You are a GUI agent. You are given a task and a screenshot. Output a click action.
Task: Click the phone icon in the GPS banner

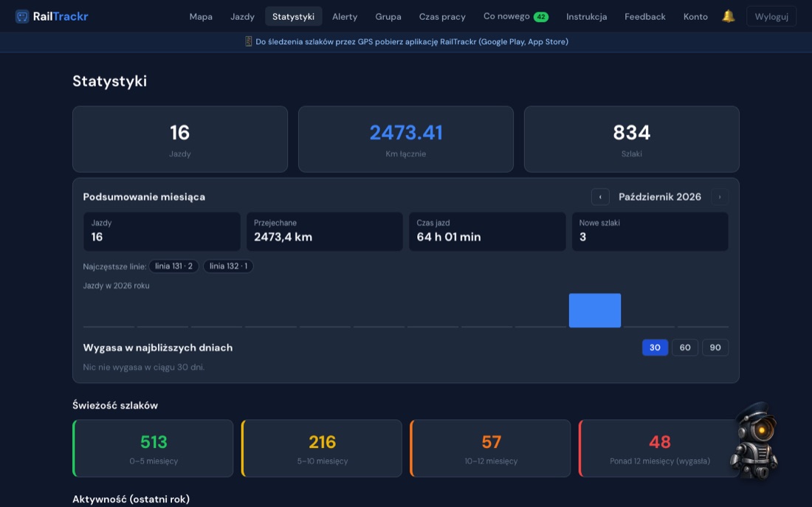tap(249, 41)
